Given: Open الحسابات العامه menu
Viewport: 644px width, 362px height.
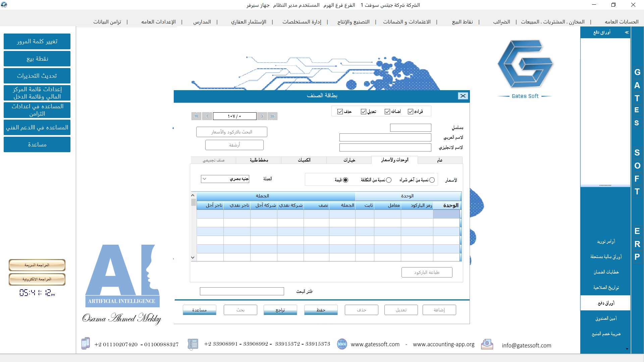Looking at the screenshot, I should (622, 22).
